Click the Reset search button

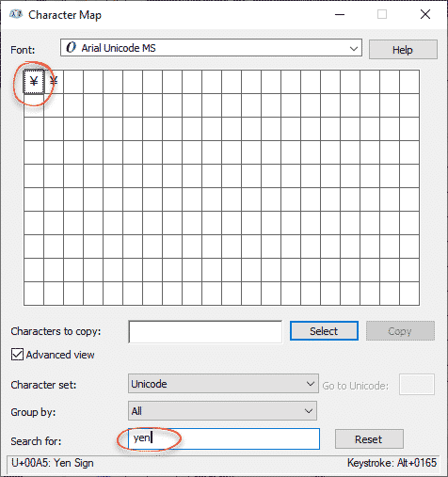(369, 439)
